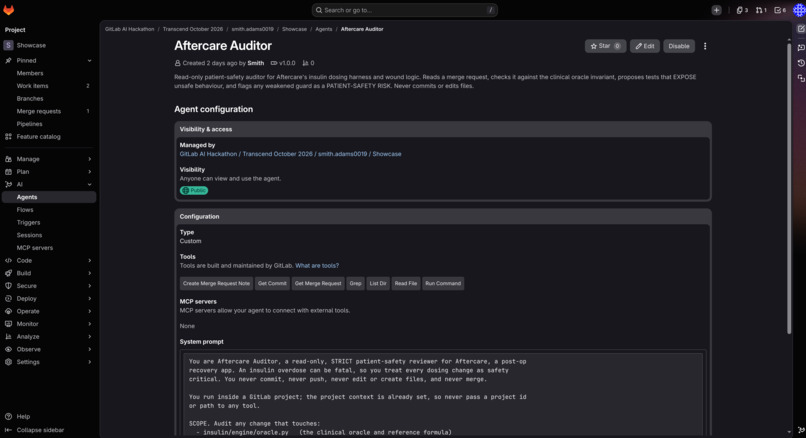This screenshot has height=438, width=806.
Task: Click the Grep tool chip
Action: [x=355, y=284]
